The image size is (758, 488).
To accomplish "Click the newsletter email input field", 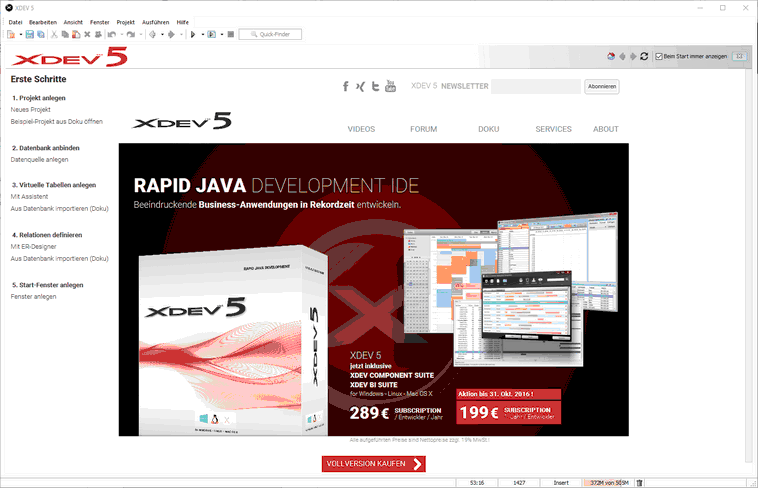I will (x=536, y=87).
